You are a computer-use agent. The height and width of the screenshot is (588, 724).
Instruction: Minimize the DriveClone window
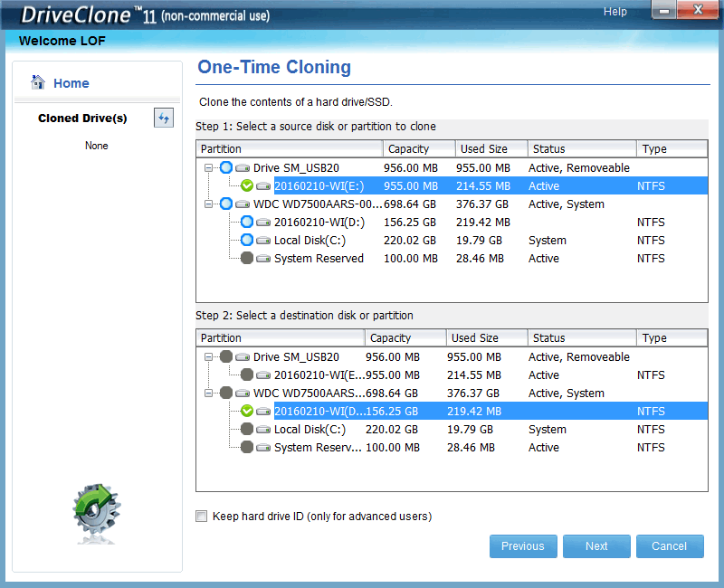pyautogui.click(x=664, y=10)
